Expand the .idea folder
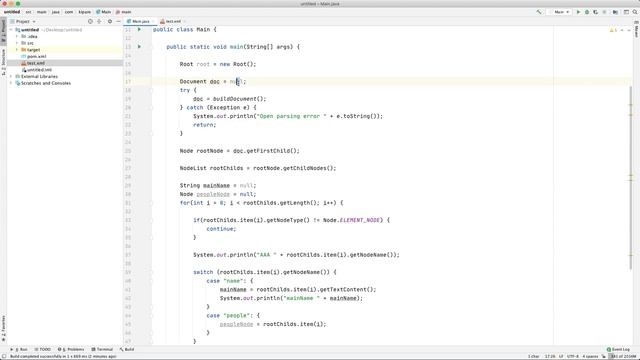The image size is (640, 360). click(17, 36)
